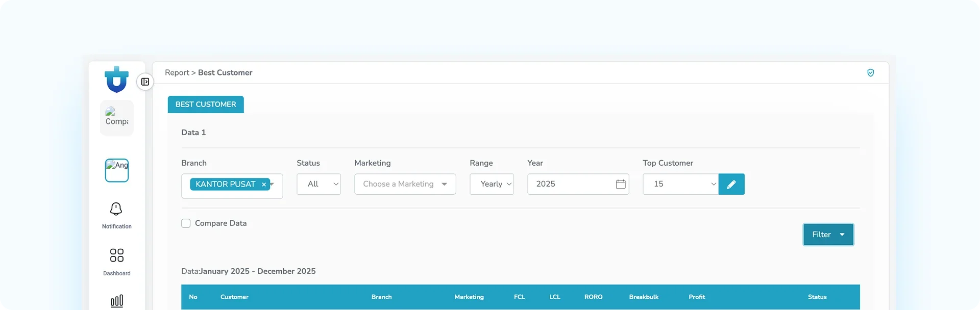
Task: Open the user avatar profile image
Action: (x=117, y=170)
